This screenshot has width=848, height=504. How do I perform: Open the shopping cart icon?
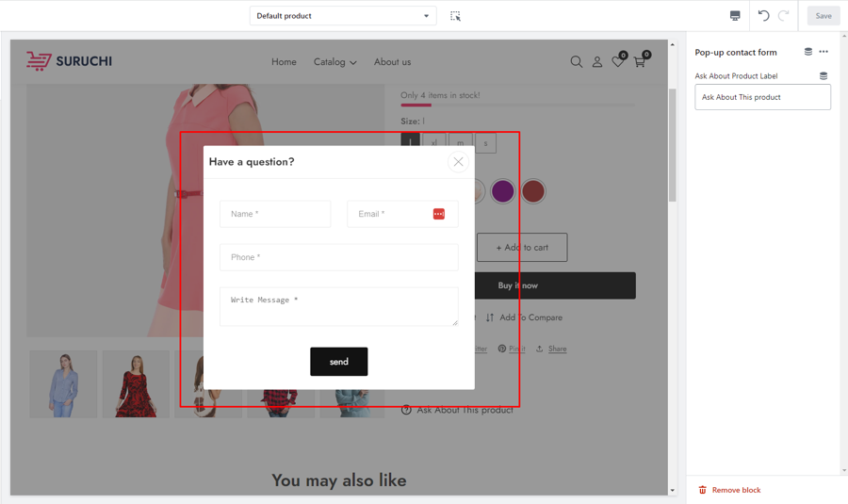[x=640, y=62]
